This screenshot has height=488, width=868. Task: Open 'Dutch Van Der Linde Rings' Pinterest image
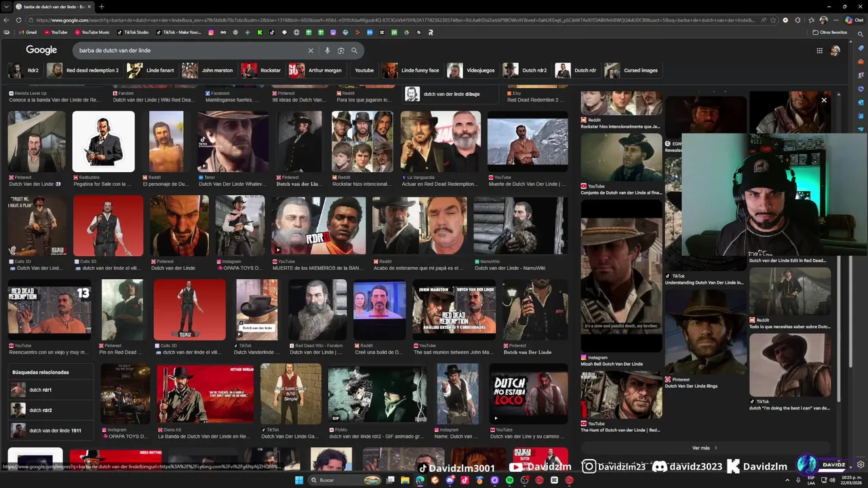[x=705, y=331]
